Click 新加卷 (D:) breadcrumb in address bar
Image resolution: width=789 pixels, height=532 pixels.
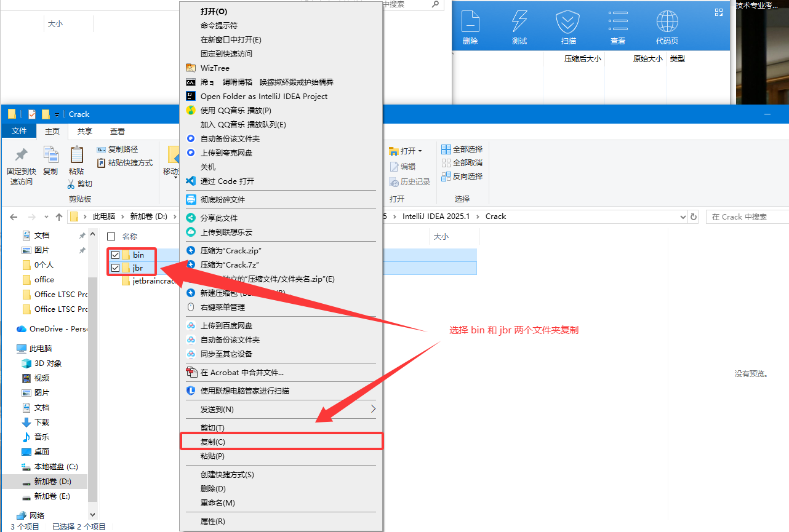click(148, 216)
